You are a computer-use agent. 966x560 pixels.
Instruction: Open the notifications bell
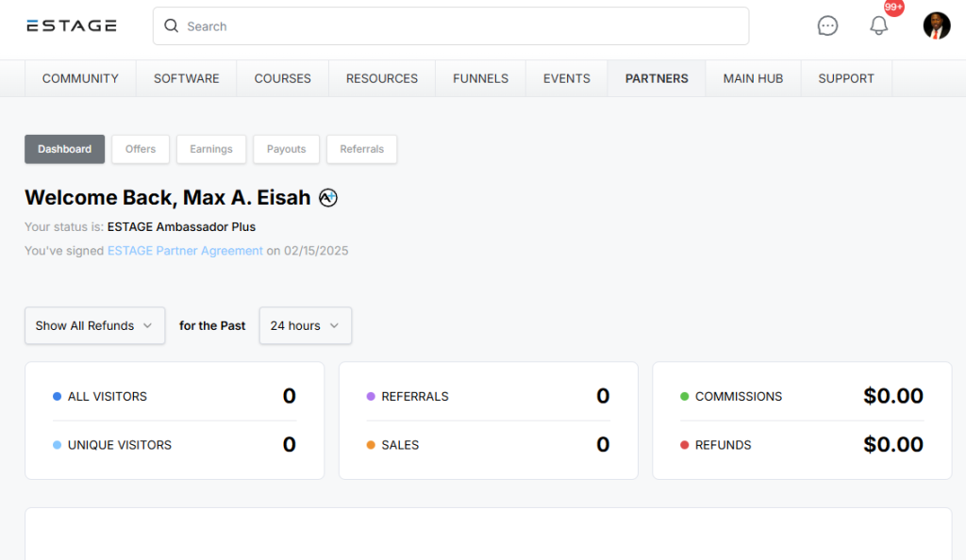[x=878, y=25]
